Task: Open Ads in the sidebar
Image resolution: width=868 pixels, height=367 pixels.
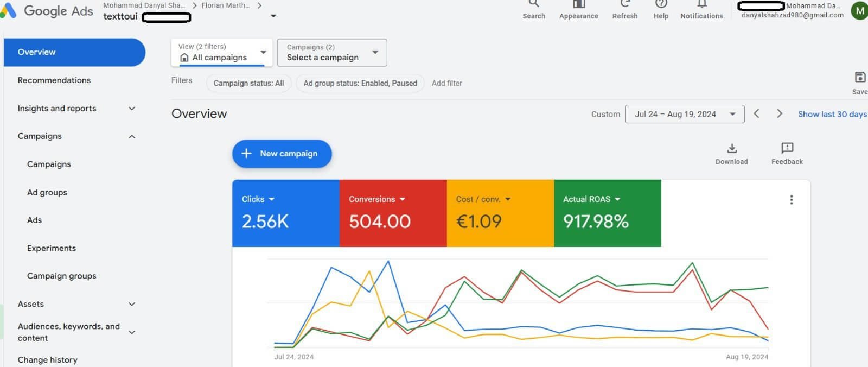Action: (34, 220)
